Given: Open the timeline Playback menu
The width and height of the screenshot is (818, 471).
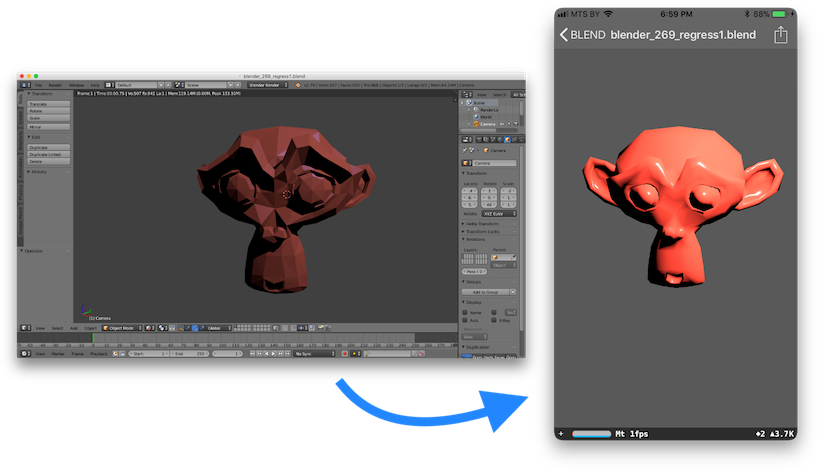Looking at the screenshot, I should click(99, 354).
